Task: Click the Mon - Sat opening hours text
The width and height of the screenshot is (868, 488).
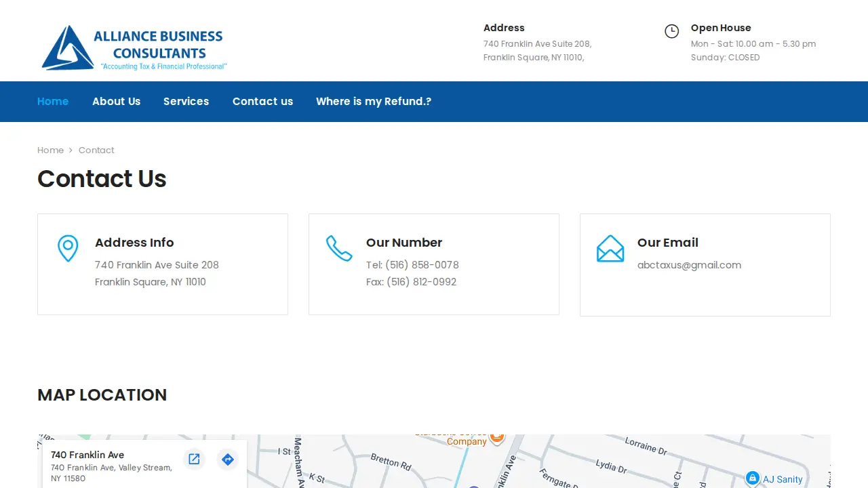Action: pos(753,44)
